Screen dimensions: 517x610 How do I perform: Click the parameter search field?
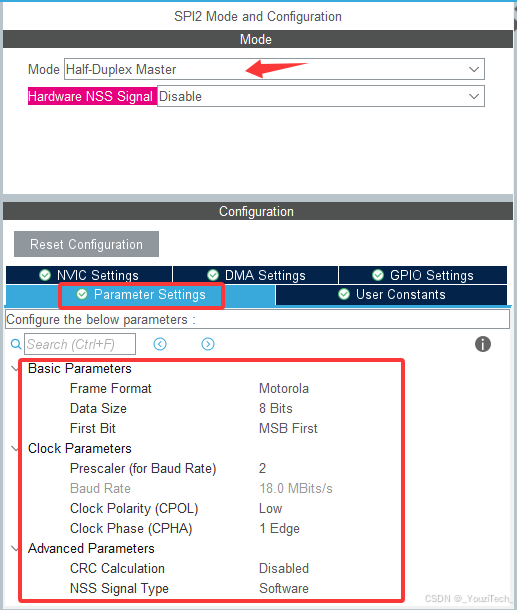pyautogui.click(x=80, y=344)
